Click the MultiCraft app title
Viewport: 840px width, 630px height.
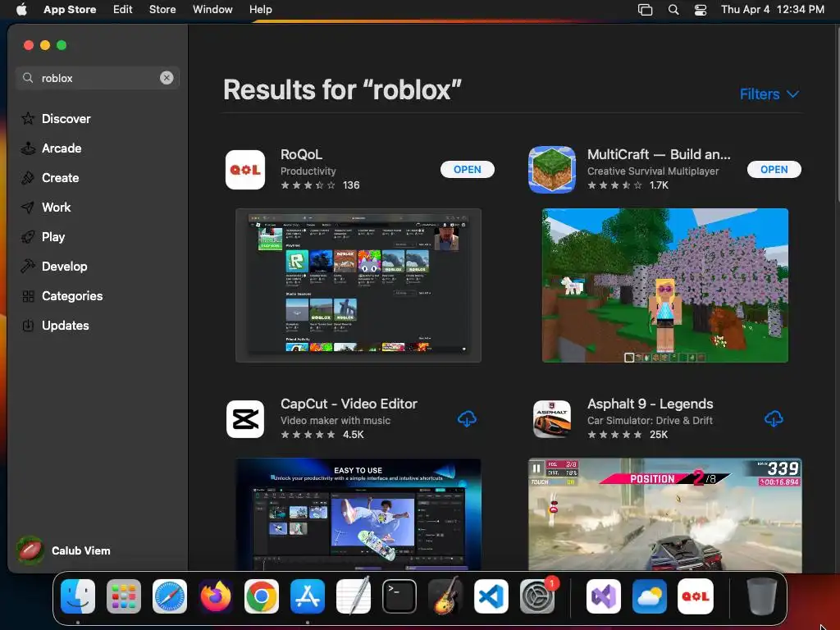[x=659, y=154]
